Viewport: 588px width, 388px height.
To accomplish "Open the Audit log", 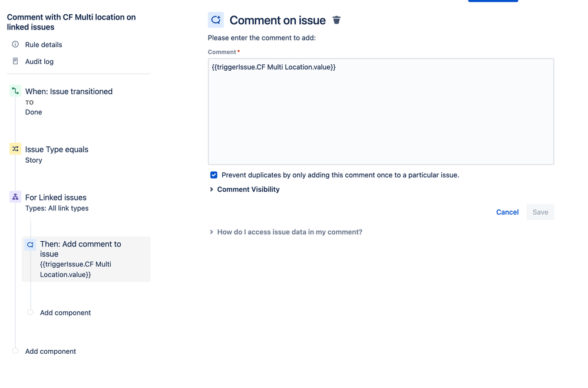I will [39, 61].
